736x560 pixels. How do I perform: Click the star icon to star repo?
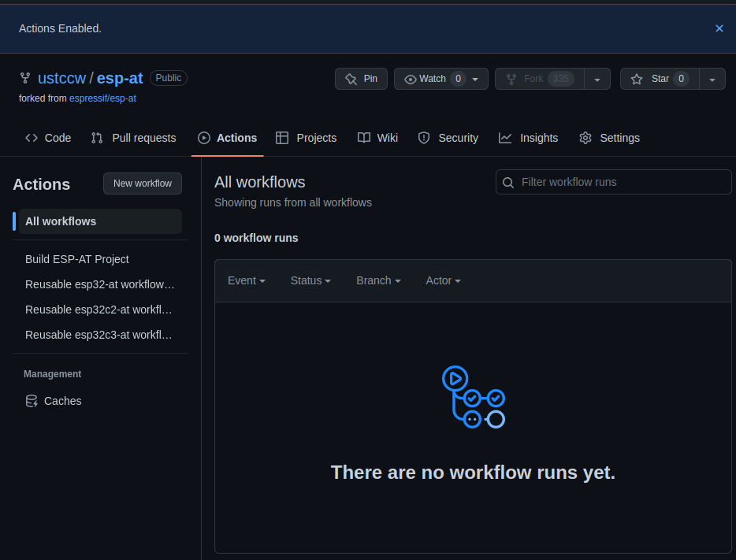(x=637, y=78)
